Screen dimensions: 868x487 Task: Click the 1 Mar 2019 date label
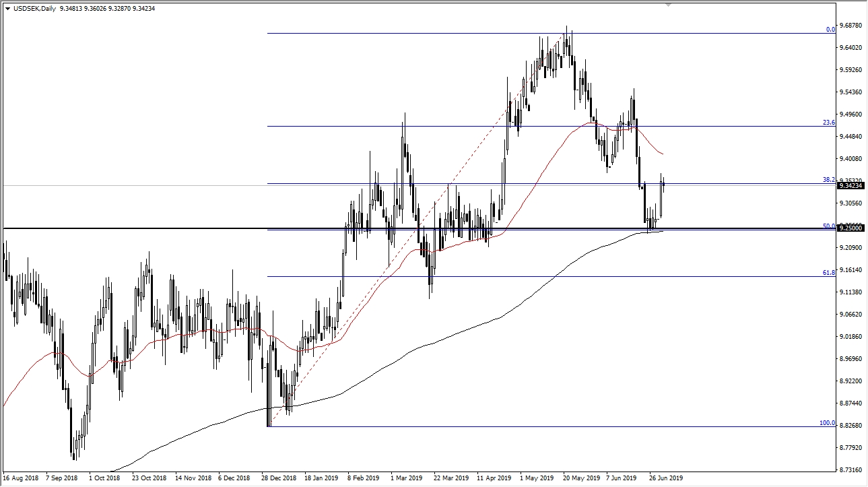[407, 479]
